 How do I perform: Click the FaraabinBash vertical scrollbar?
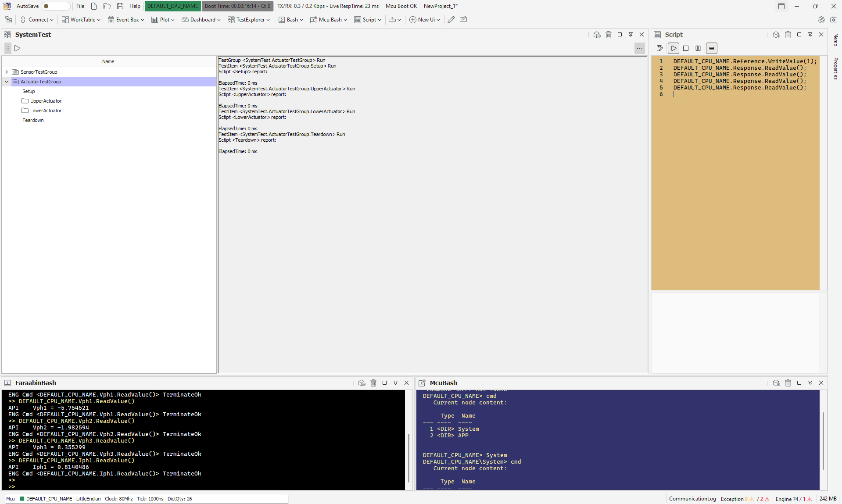[408, 458]
